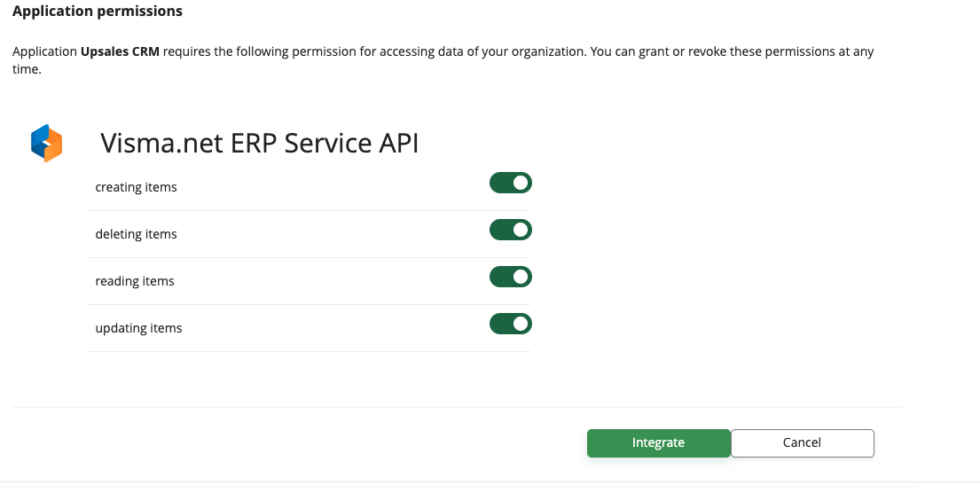Click the divider line above the Integrate button
This screenshot has width=980, height=493.
point(457,407)
